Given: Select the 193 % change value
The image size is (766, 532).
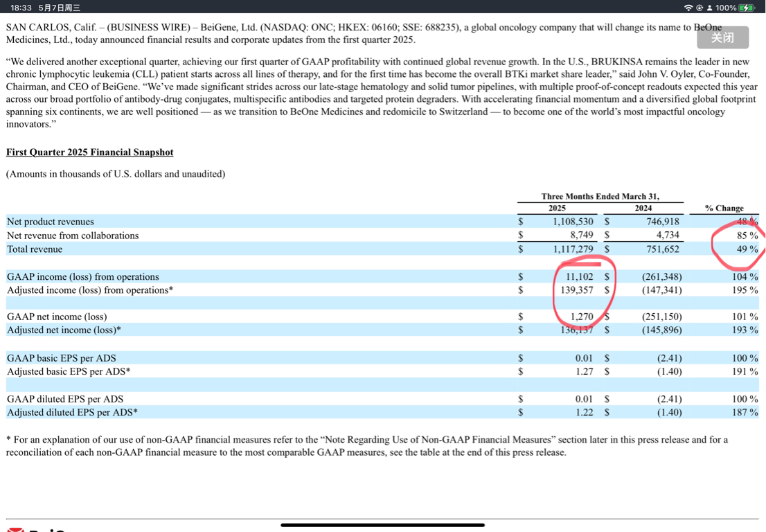Looking at the screenshot, I should (745, 330).
